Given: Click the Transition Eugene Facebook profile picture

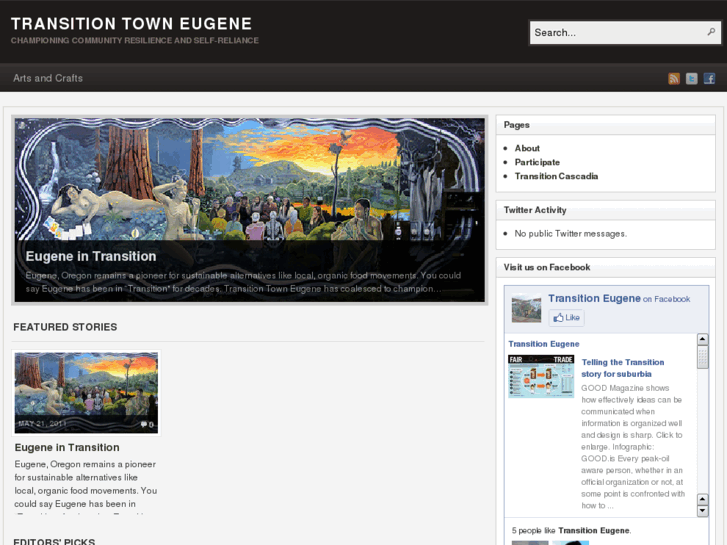Looking at the screenshot, I should point(526,308).
